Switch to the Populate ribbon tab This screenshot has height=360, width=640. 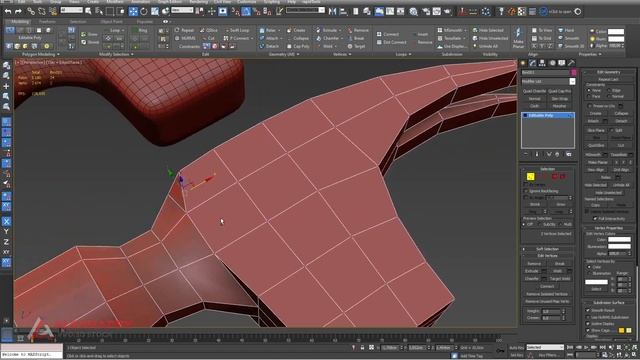(144, 22)
